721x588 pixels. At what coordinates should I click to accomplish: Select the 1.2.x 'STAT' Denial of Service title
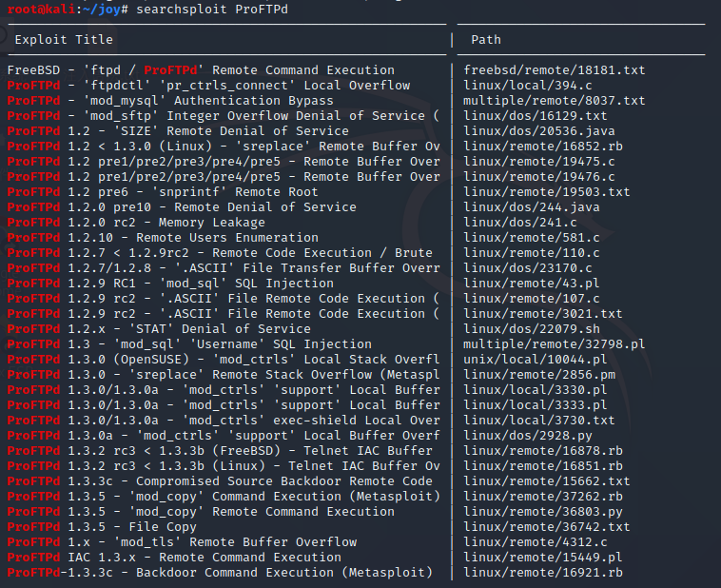[x=159, y=328]
